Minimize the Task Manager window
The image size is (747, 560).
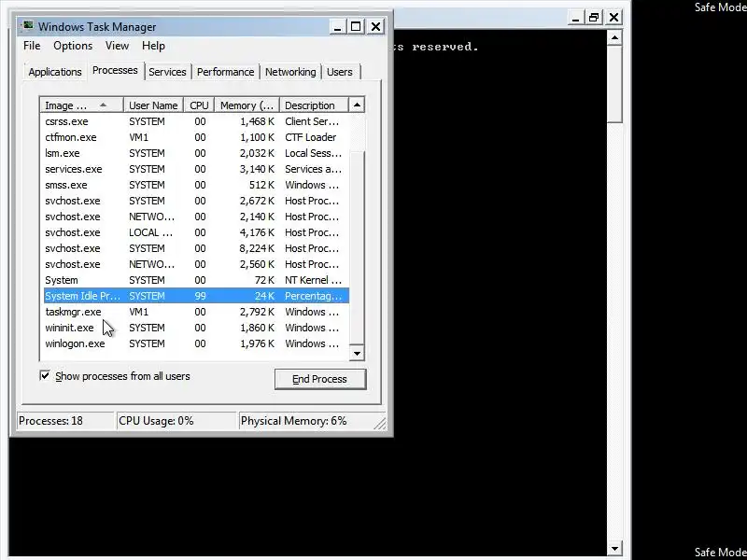pos(337,27)
